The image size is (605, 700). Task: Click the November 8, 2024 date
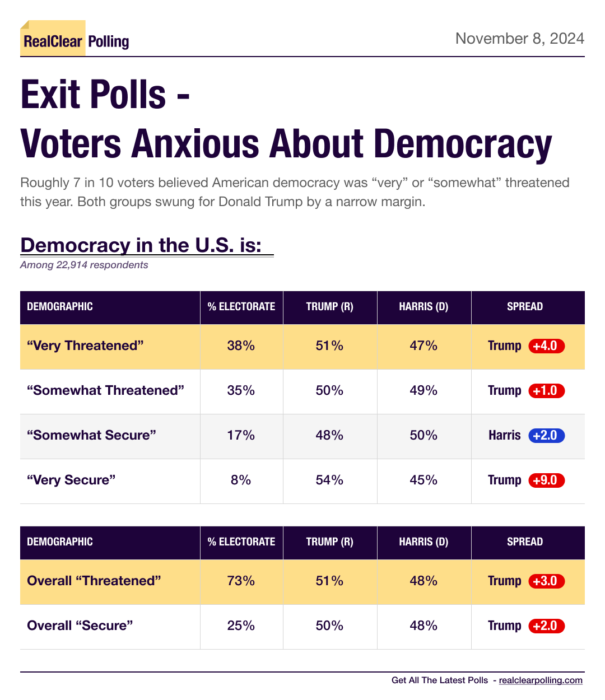520,38
